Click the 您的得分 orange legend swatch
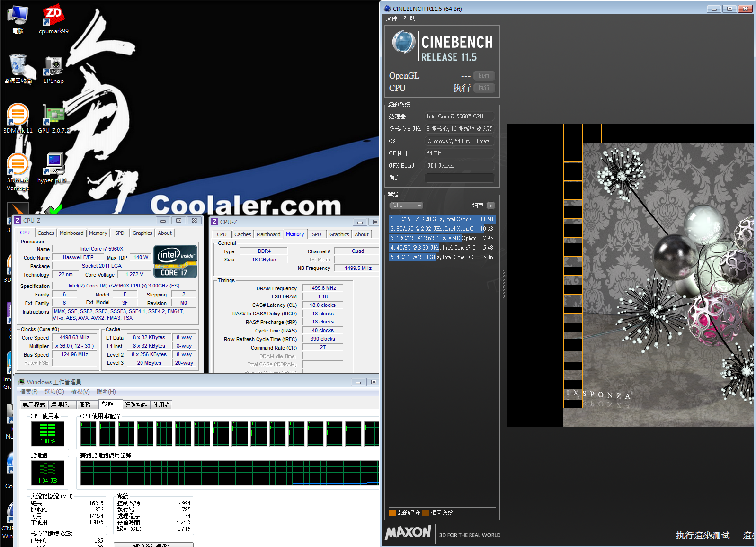This screenshot has width=756, height=547. [392, 513]
